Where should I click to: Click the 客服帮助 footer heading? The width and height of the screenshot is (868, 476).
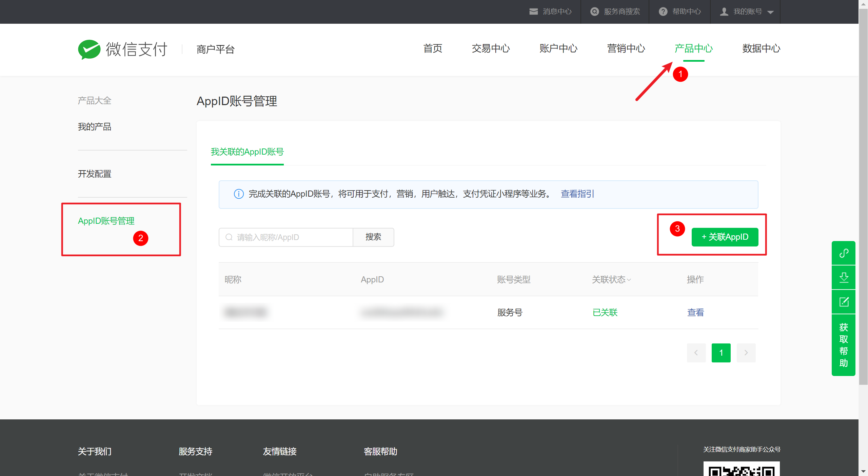(380, 452)
